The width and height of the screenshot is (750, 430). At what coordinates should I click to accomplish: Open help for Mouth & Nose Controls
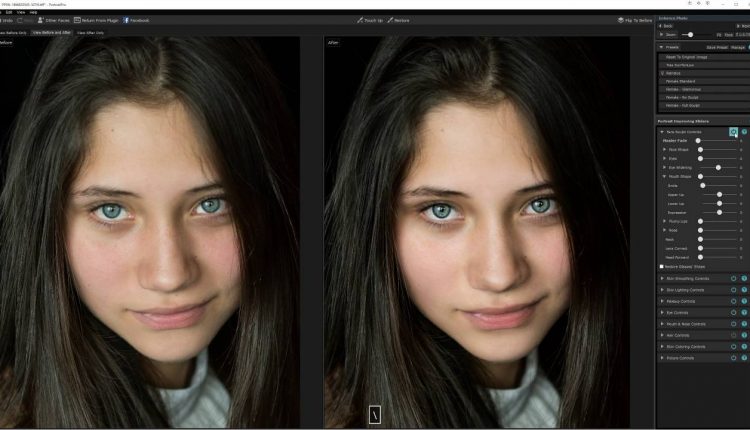click(x=744, y=324)
